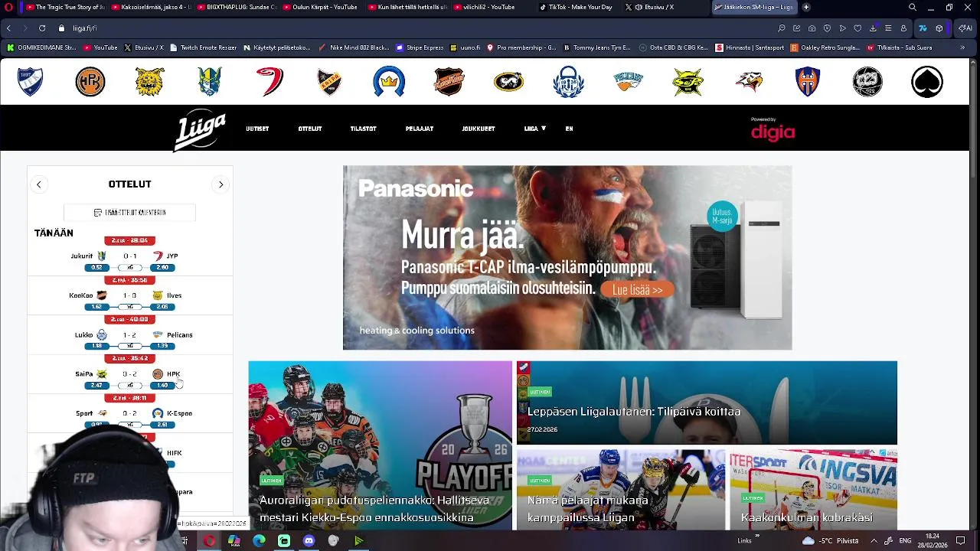Image resolution: width=980 pixels, height=551 pixels.
Task: Open the Lukko padlock logo
Action: click(568, 82)
